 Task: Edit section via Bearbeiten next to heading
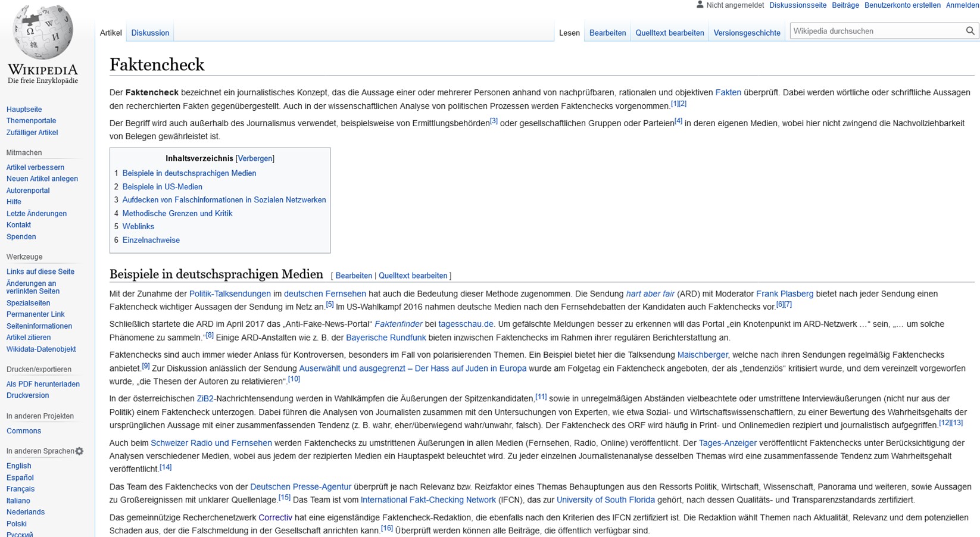point(353,276)
